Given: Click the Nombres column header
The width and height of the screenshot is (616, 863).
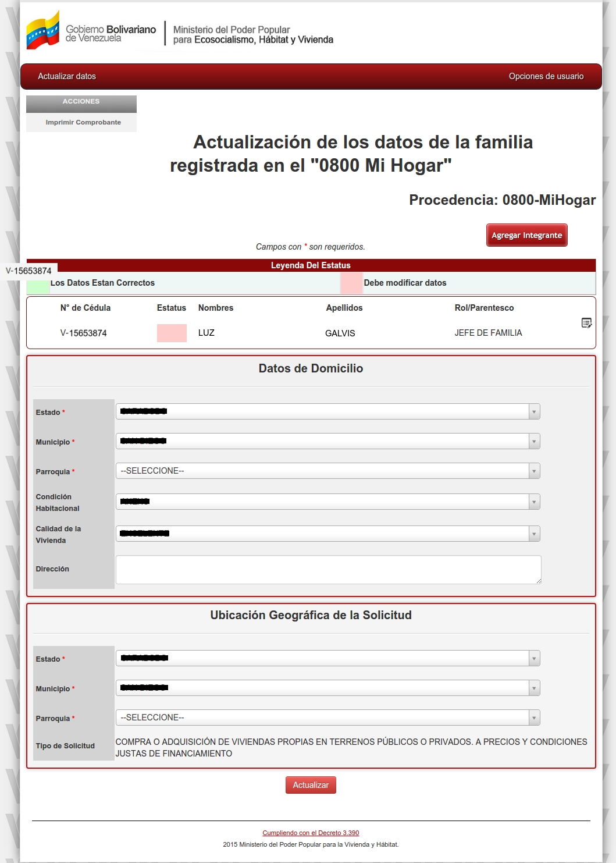Looking at the screenshot, I should click(216, 308).
